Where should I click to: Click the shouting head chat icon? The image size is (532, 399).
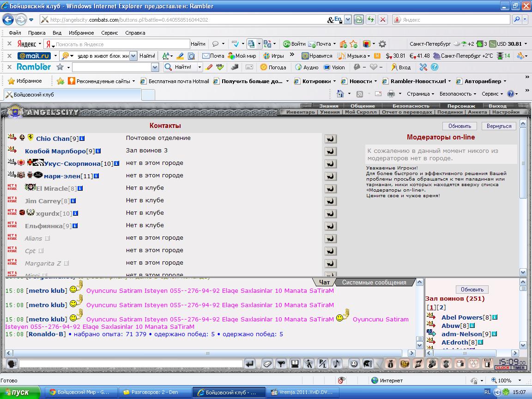point(12,364)
